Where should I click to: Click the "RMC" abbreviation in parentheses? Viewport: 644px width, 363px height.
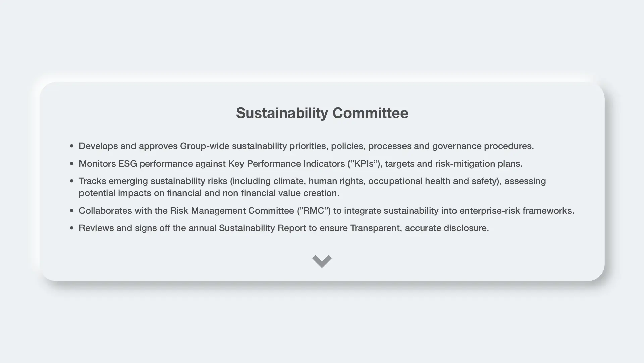(314, 211)
